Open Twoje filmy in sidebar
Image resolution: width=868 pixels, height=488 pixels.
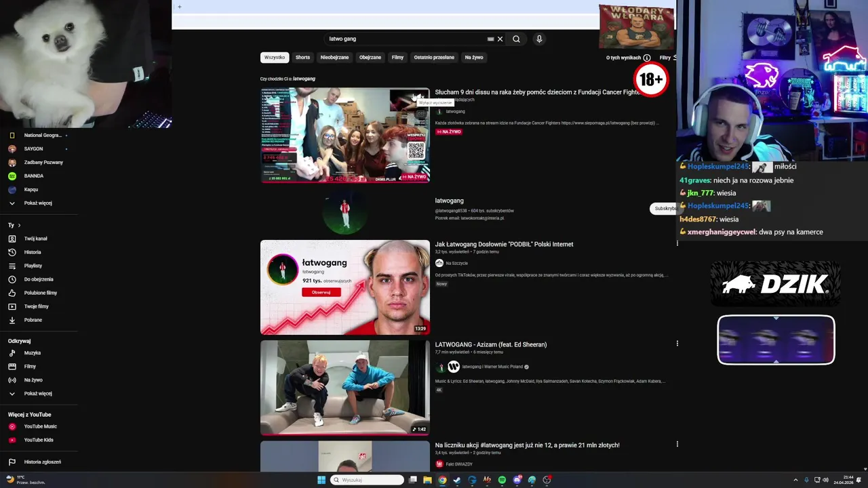(37, 306)
